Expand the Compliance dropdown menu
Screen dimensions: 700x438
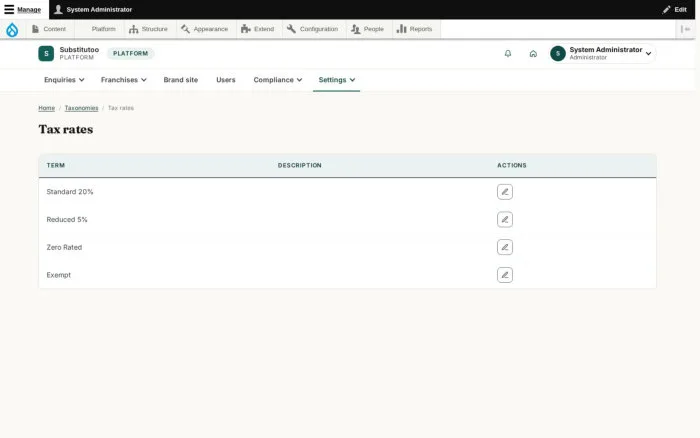tap(278, 80)
